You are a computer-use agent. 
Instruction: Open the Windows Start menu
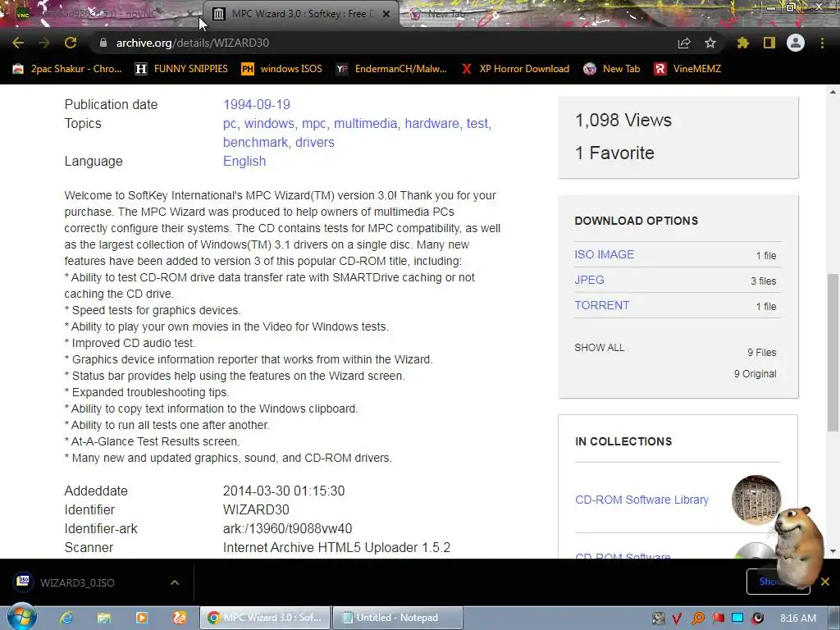pyautogui.click(x=21, y=618)
